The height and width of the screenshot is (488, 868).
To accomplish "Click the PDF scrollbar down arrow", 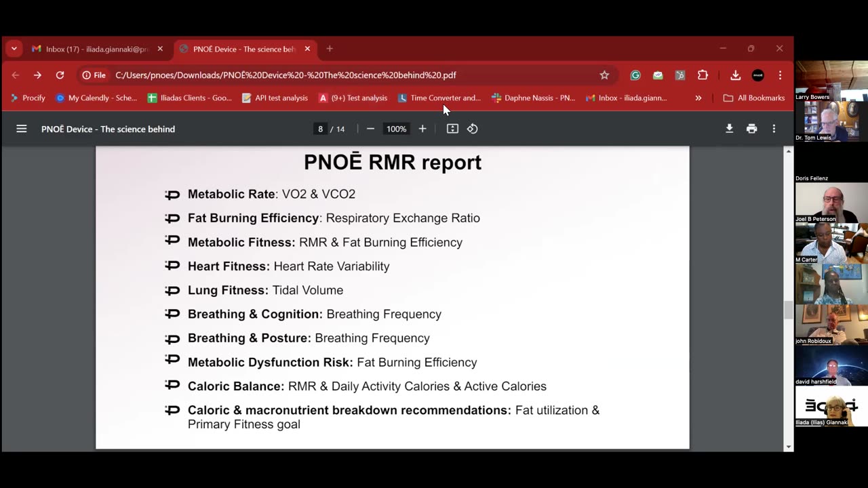I will click(x=788, y=447).
